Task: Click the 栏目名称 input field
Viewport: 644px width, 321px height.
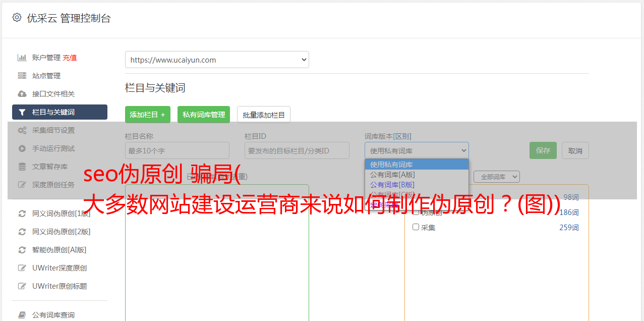Action: point(177,150)
